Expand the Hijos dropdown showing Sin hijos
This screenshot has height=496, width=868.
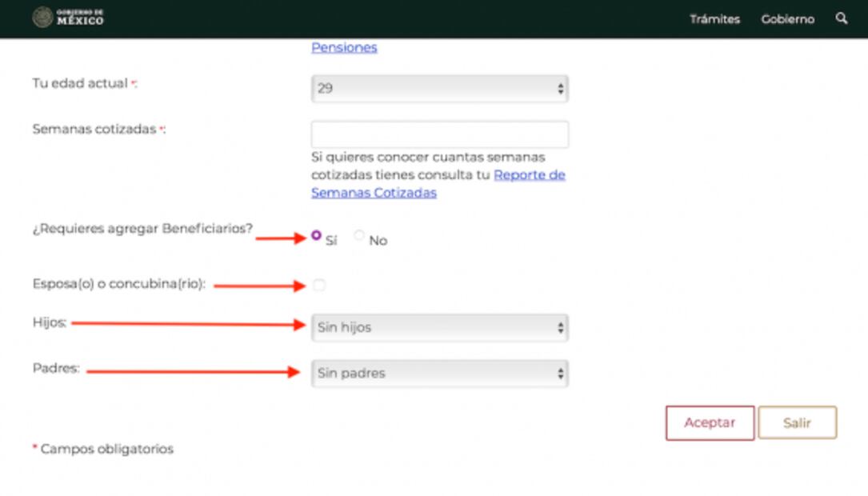[x=439, y=327]
